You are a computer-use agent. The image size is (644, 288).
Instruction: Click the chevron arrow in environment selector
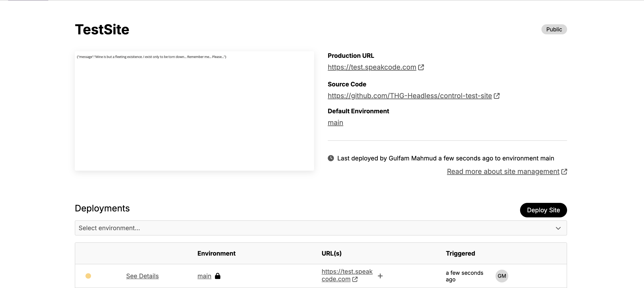point(558,228)
